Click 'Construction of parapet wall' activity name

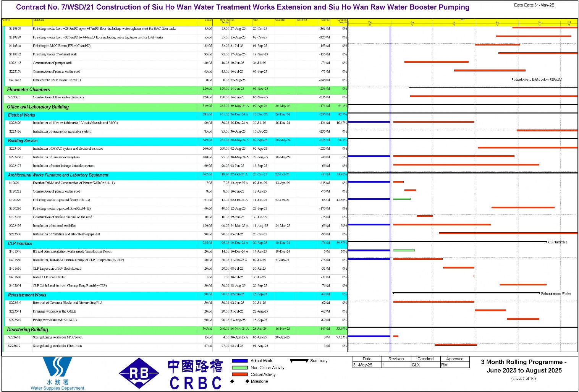tap(52, 63)
